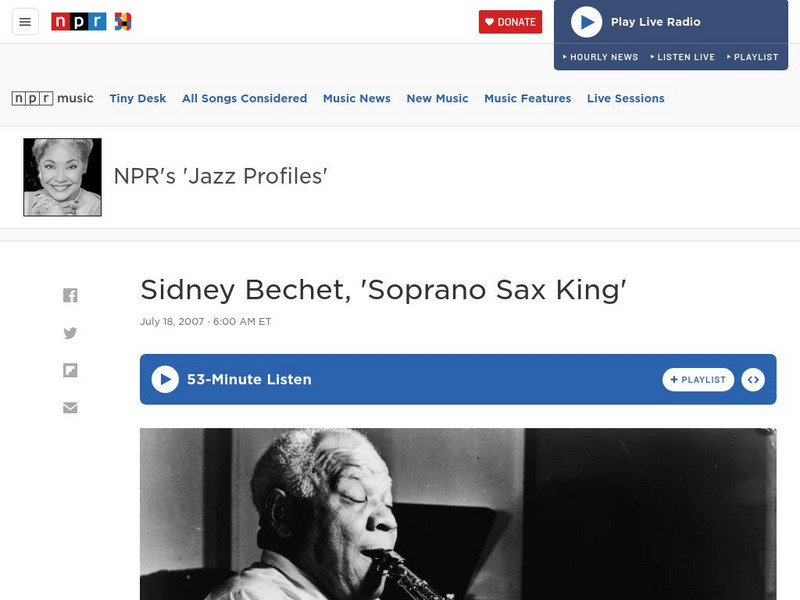
Task: Open the embed code icon
Action: [753, 380]
